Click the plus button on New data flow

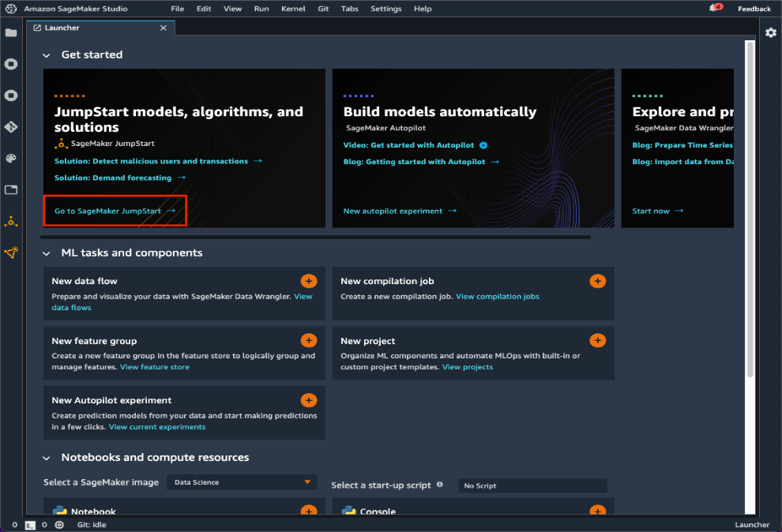pyautogui.click(x=309, y=281)
